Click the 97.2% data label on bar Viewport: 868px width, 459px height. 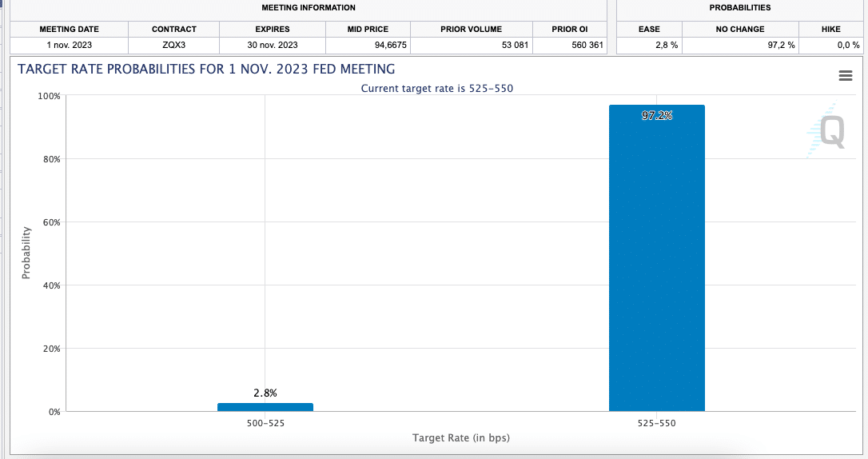click(656, 116)
